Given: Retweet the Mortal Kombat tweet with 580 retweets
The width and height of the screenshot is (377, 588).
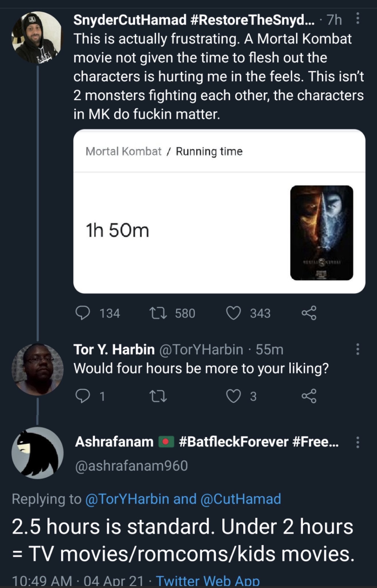Looking at the screenshot, I should (x=158, y=313).
